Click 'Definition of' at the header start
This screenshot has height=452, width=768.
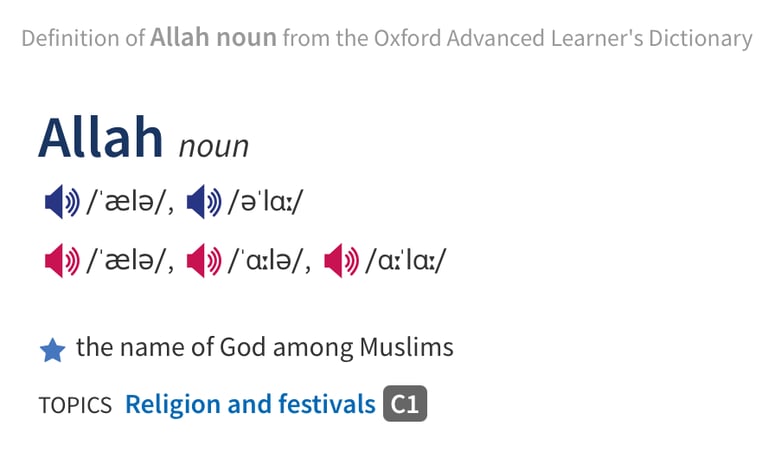click(83, 38)
